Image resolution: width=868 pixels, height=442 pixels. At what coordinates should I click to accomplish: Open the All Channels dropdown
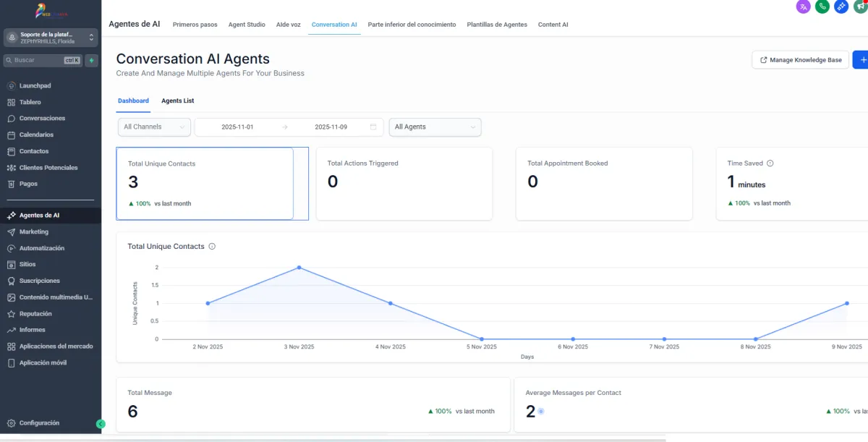coord(154,127)
